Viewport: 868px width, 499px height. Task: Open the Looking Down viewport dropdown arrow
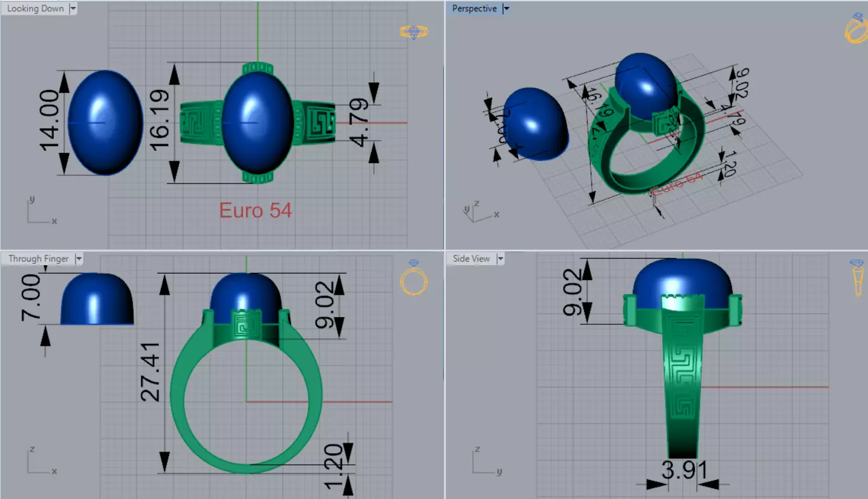[73, 8]
